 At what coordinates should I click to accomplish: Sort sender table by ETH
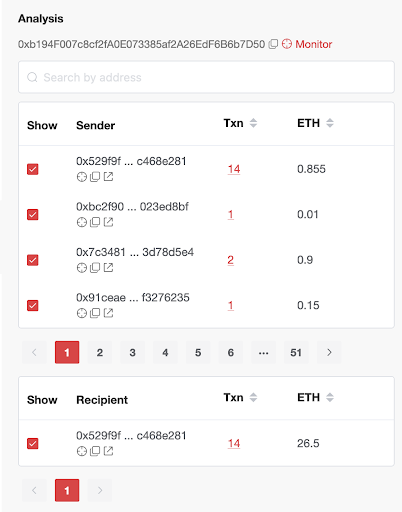(x=330, y=123)
